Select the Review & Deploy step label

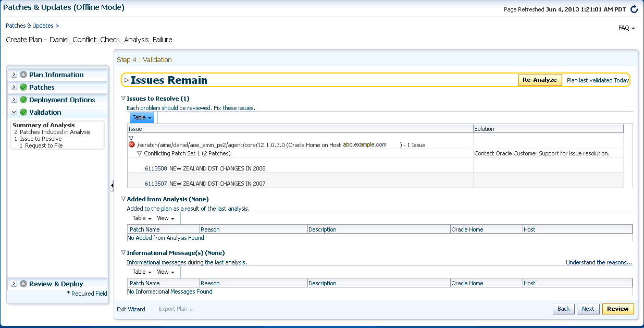coord(56,284)
